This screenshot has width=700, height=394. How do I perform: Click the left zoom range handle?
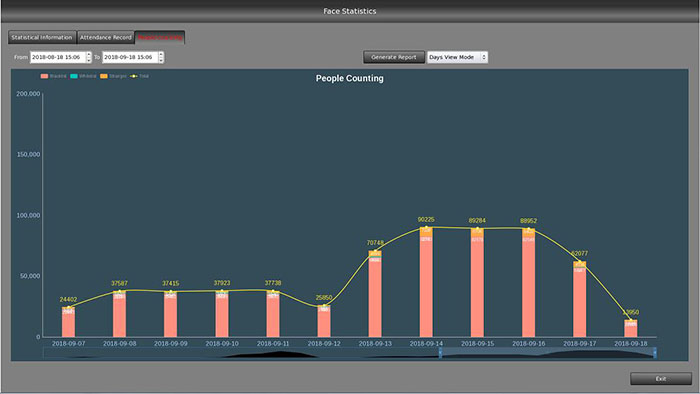[x=440, y=353]
